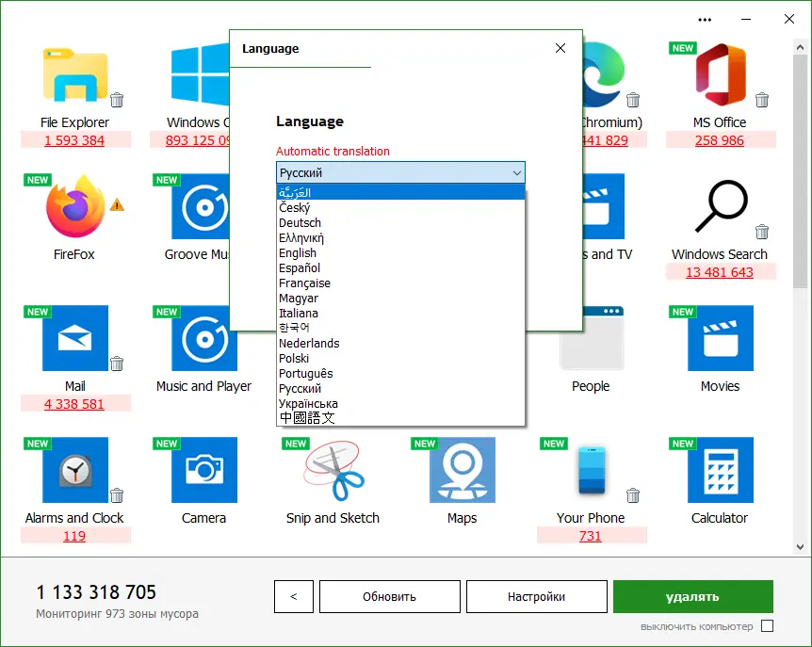The width and height of the screenshot is (812, 647).
Task: Open the 4 338 581 link under Mail
Action: click(x=74, y=404)
